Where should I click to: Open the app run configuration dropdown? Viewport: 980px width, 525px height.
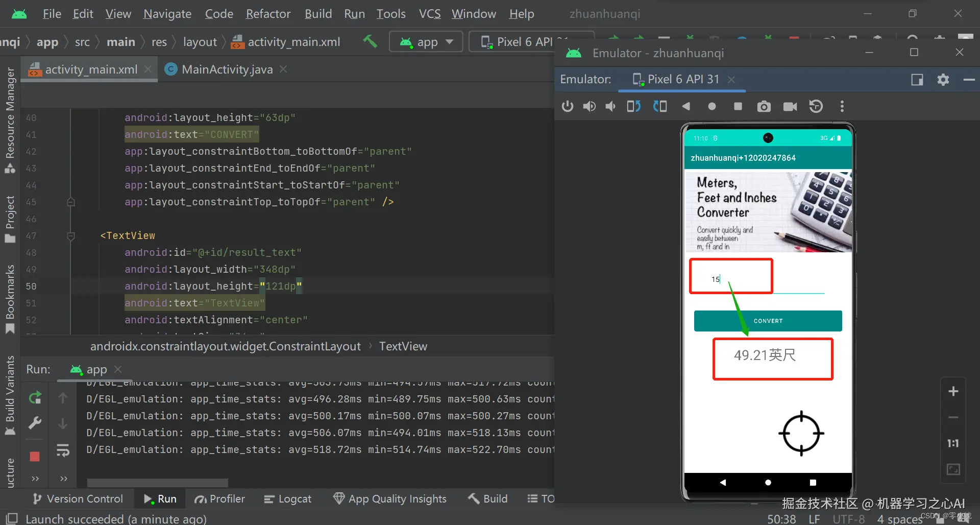coord(426,42)
